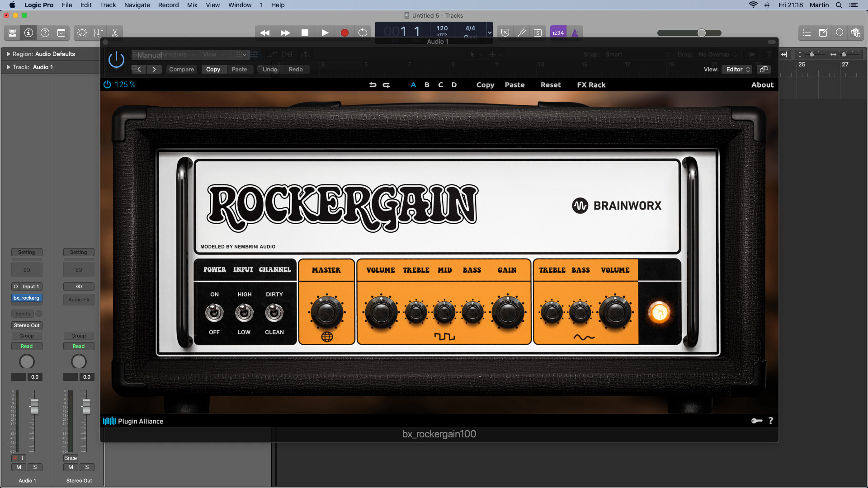This screenshot has width=868, height=488.
Task: Open the List Editors icon
Action: [x=807, y=33]
